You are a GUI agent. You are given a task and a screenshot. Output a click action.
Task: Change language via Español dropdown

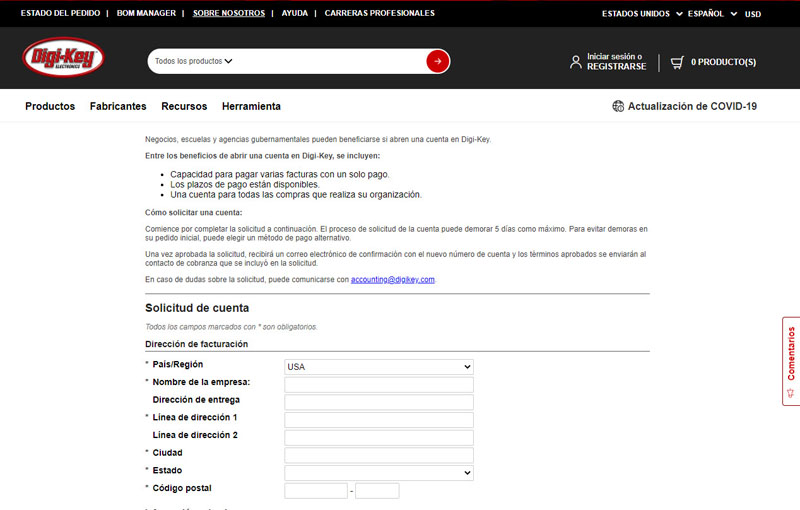click(x=712, y=14)
